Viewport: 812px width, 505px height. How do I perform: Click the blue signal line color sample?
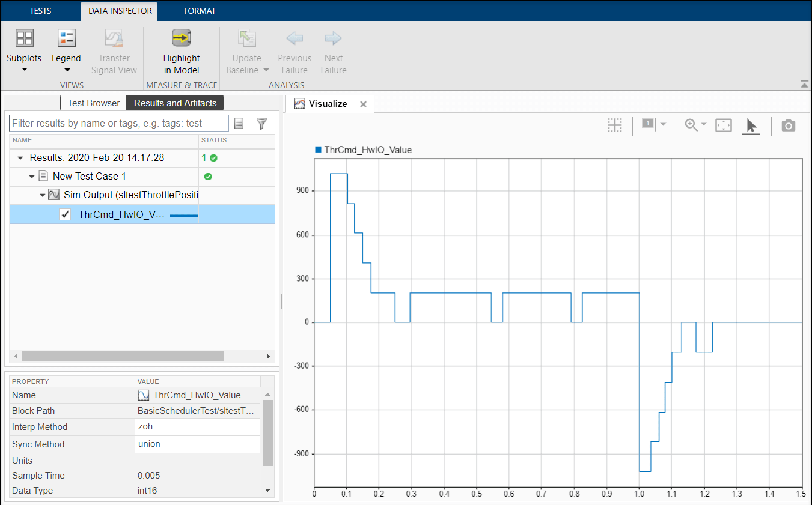[x=183, y=214]
